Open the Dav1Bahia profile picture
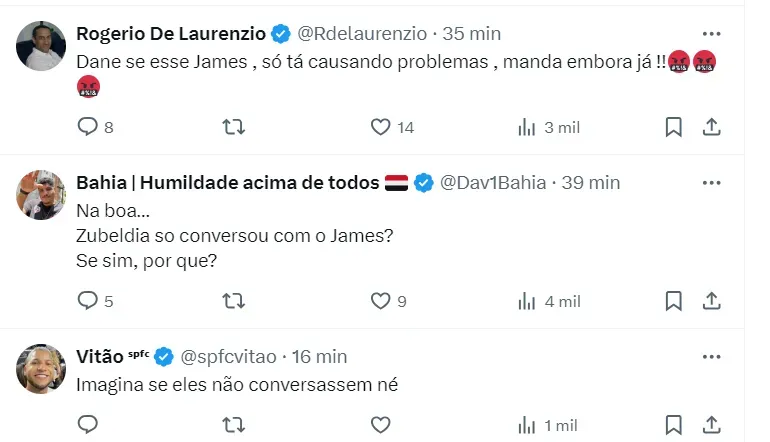The image size is (770, 442). point(41,195)
